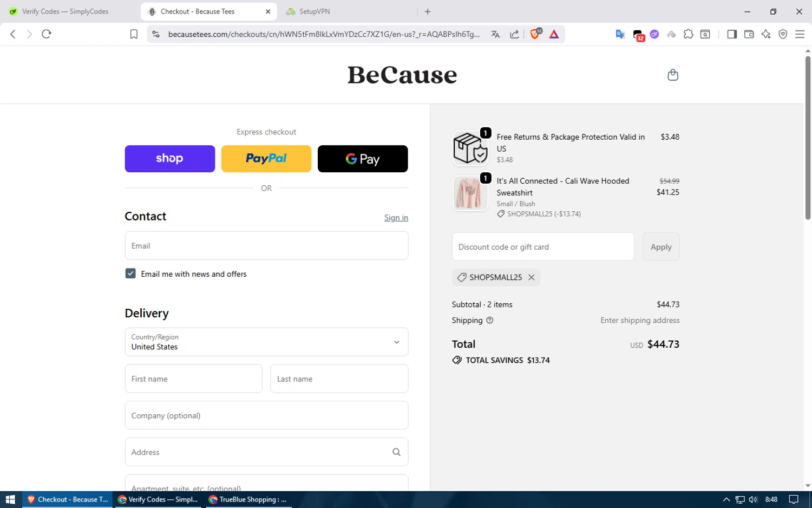Pay with Google Pay button
Image resolution: width=812 pixels, height=508 pixels.
click(363, 159)
